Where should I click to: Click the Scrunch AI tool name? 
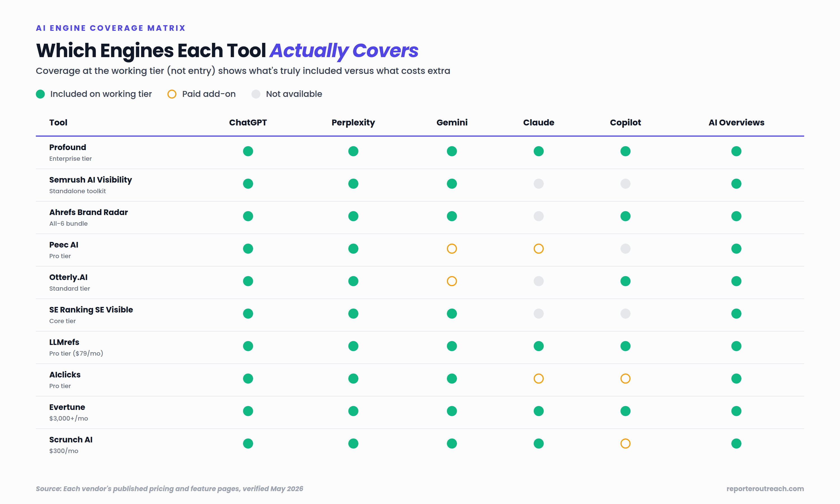(x=71, y=440)
